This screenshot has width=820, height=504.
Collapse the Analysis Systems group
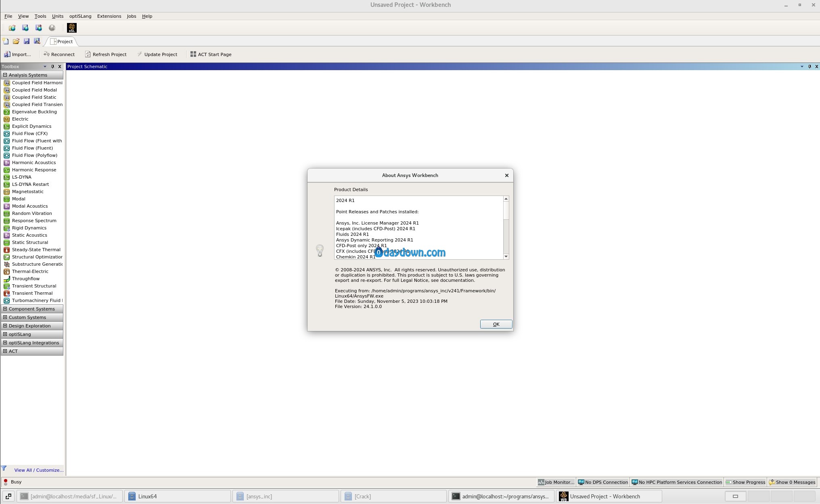point(5,75)
